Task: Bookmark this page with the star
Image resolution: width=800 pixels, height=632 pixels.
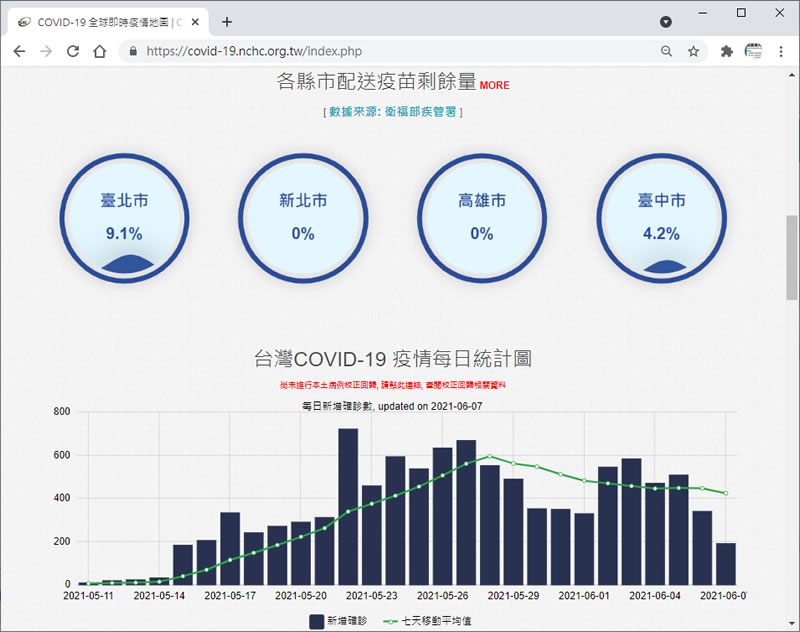Action: coord(693,52)
